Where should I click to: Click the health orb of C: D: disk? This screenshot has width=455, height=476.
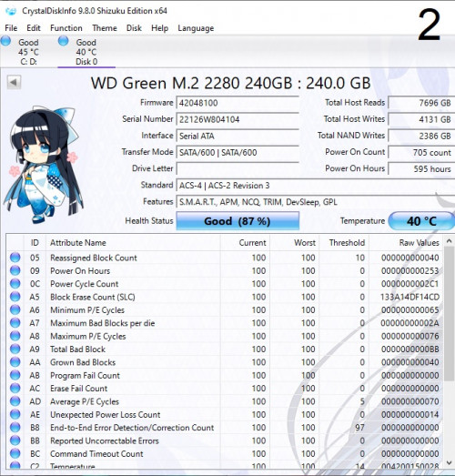point(5,41)
